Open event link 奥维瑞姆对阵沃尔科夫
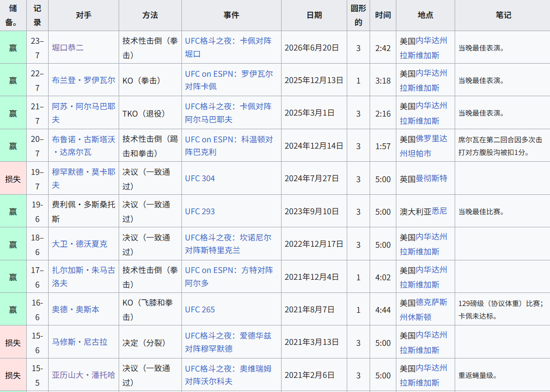 229,375
